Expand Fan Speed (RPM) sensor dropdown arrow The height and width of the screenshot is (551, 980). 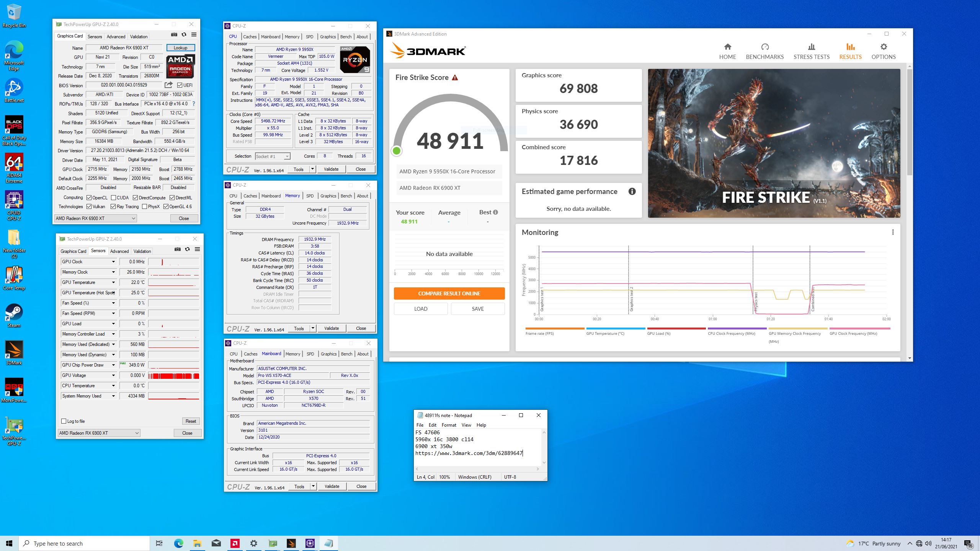[x=113, y=313]
